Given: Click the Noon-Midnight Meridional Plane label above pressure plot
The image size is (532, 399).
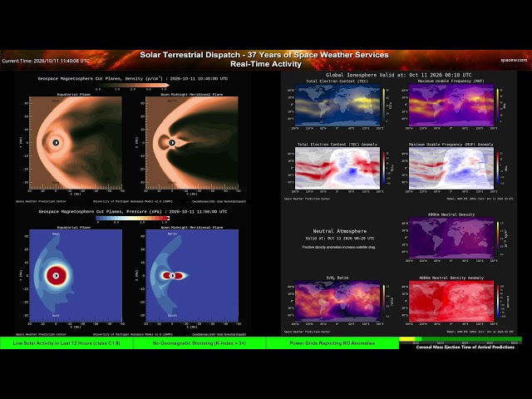Looking at the screenshot, I should click(x=192, y=227).
